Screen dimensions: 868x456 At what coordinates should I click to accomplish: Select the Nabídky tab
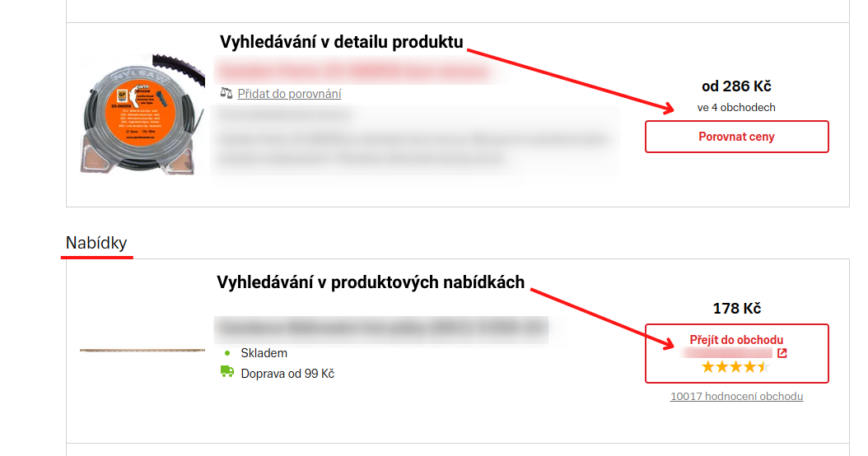(96, 243)
